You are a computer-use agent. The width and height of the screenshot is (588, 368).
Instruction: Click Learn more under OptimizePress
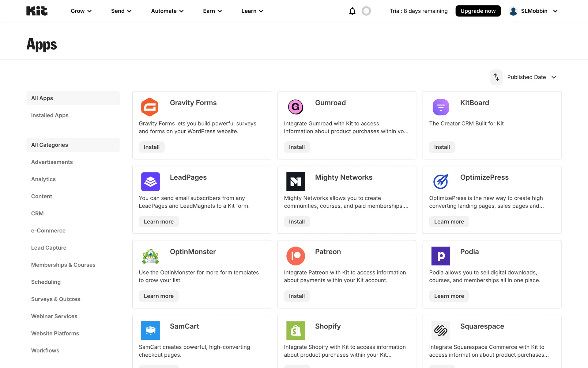pyautogui.click(x=449, y=222)
